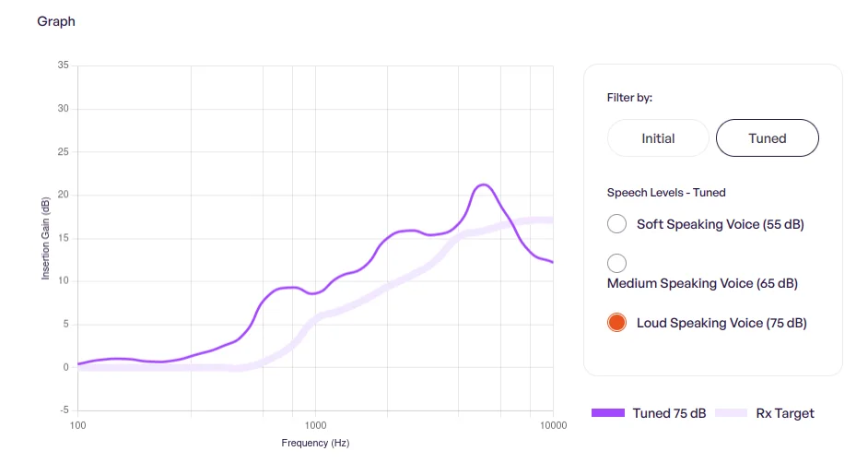Screen dimensions: 868x463
Task: Click the Insertion Gain (dB) axis title
Action: click(45, 238)
